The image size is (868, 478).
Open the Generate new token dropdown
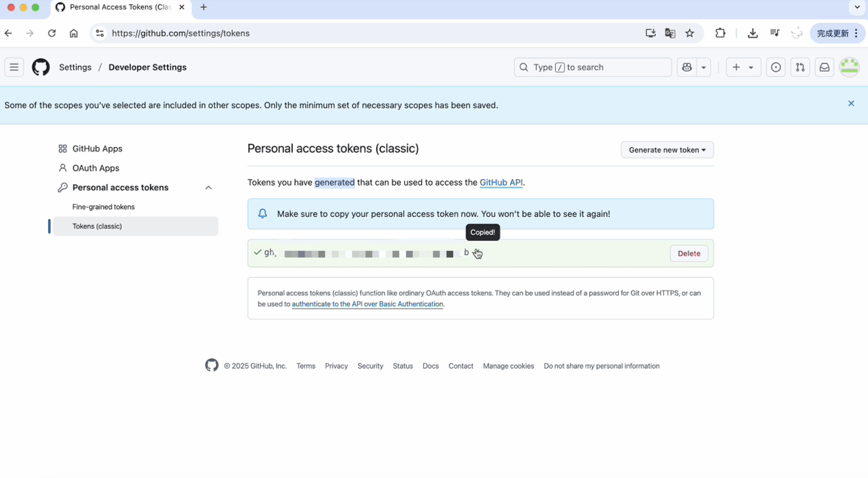pyautogui.click(x=667, y=150)
